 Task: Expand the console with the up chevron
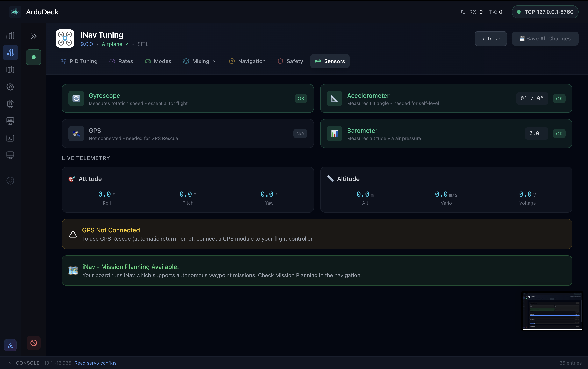click(9, 363)
